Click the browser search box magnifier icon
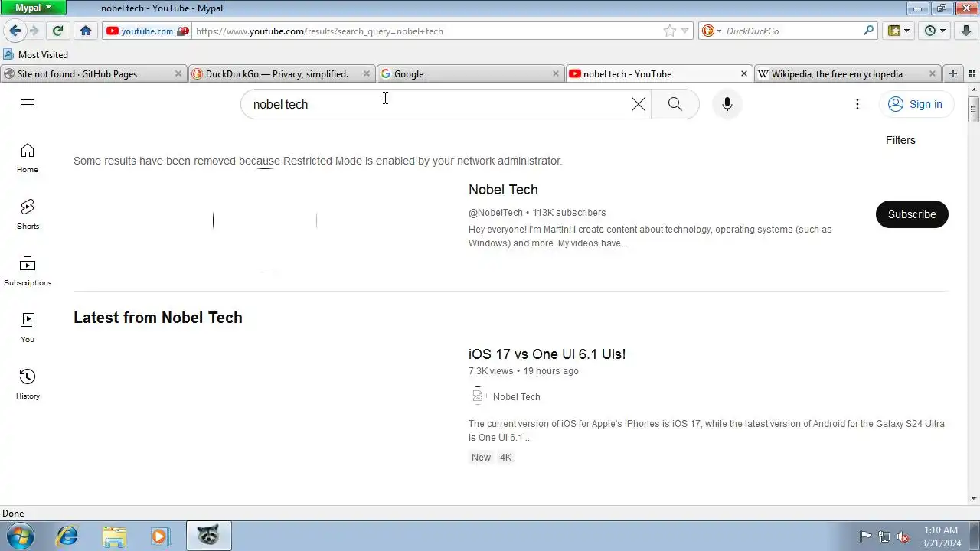 click(x=868, y=31)
